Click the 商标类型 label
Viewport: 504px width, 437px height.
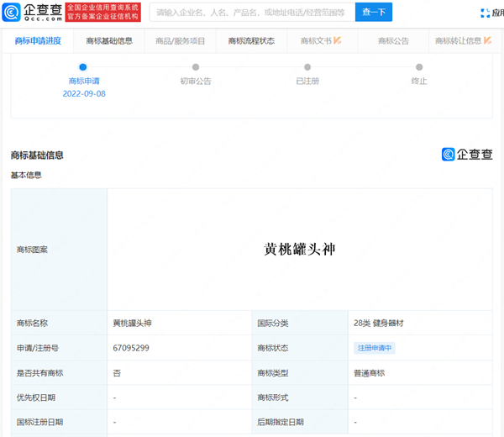point(272,373)
